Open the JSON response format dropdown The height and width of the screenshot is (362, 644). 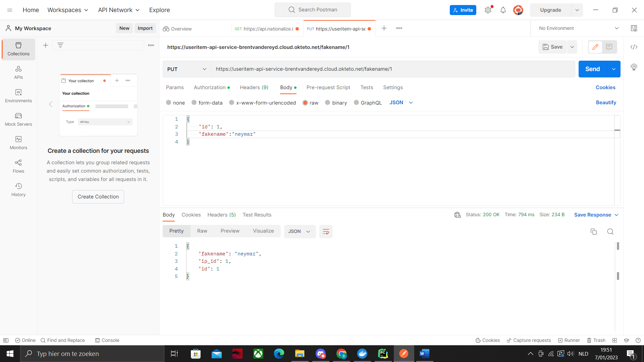pos(300,231)
